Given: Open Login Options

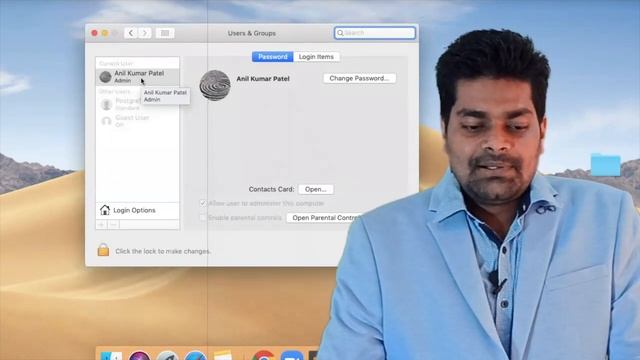Looking at the screenshot, I should click(x=138, y=210).
